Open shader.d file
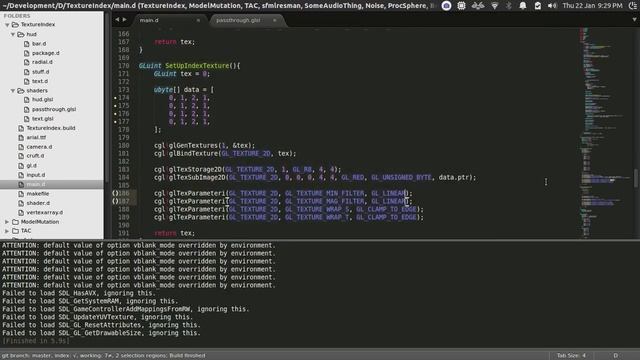Viewport: 640px width, 360px height. click(x=38, y=203)
